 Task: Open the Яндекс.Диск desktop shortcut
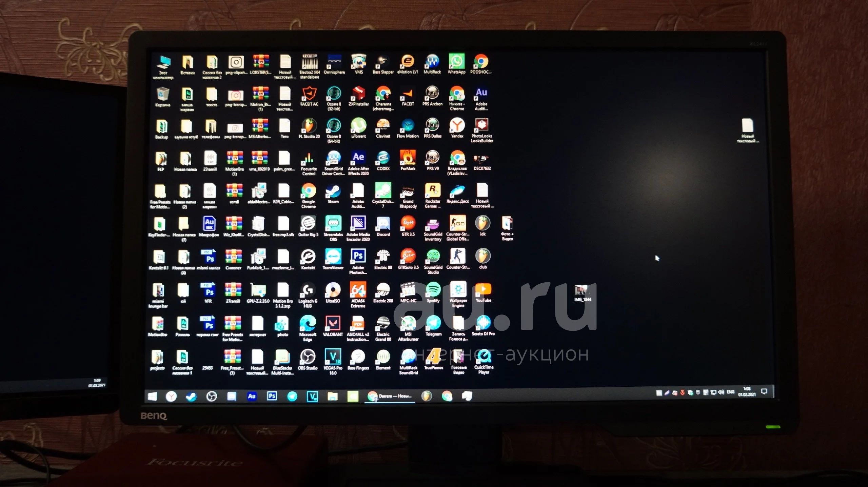point(457,194)
